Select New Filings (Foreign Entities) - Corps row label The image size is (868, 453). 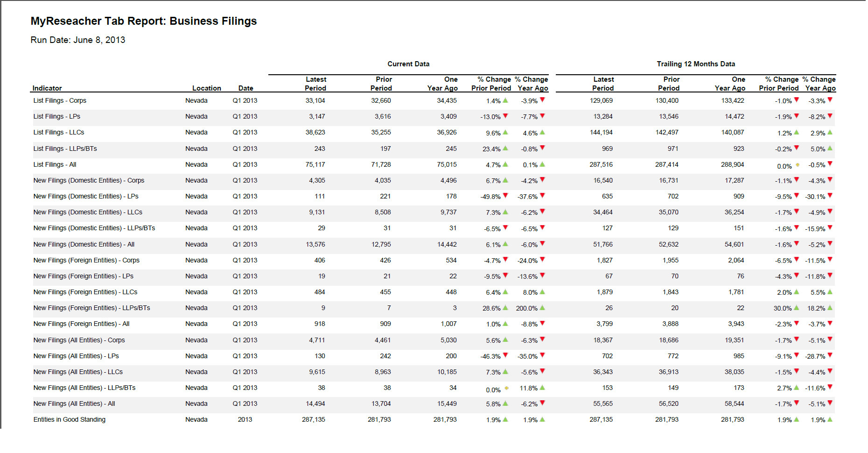click(x=86, y=260)
